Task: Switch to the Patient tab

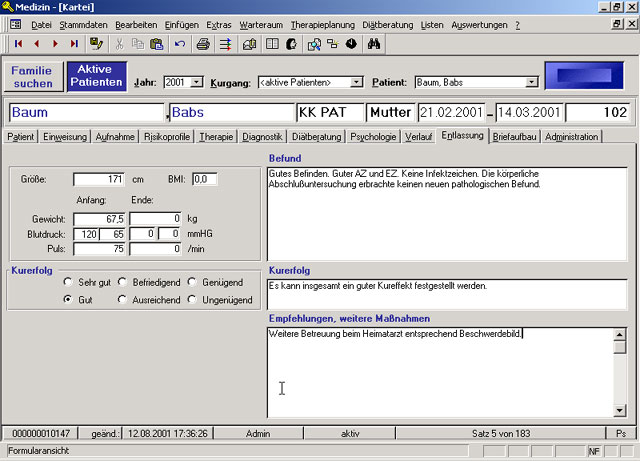Action: pyautogui.click(x=20, y=137)
